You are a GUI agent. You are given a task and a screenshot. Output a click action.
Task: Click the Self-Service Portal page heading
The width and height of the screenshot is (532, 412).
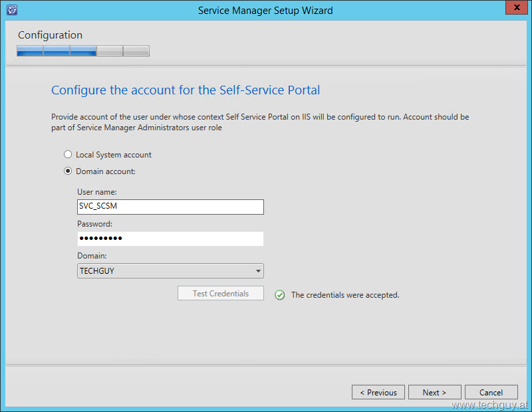pyautogui.click(x=186, y=90)
